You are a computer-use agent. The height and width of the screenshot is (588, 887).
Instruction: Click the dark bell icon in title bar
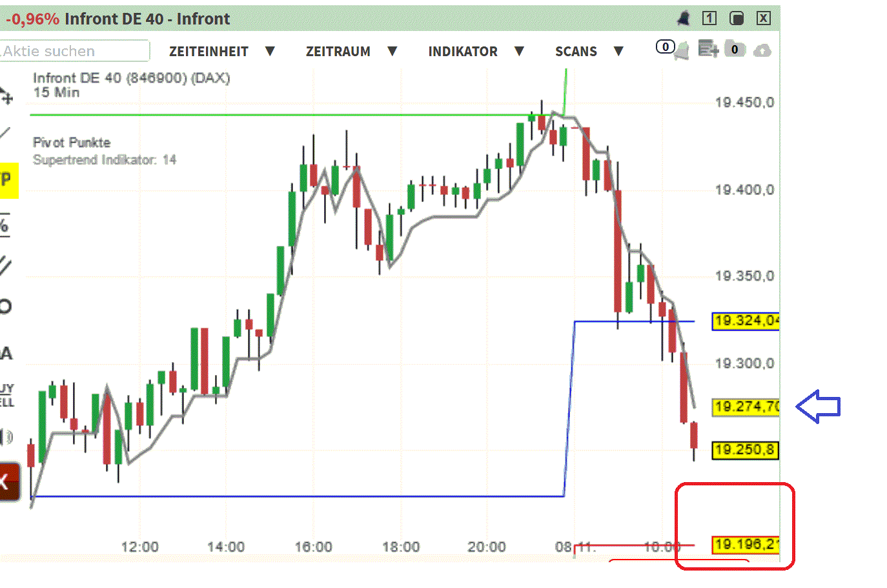click(683, 18)
